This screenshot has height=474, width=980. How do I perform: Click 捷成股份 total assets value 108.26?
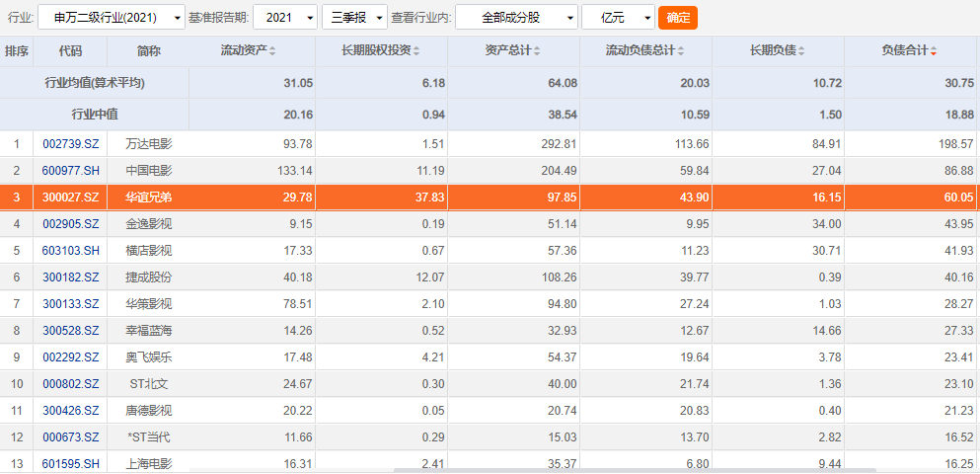click(x=560, y=277)
